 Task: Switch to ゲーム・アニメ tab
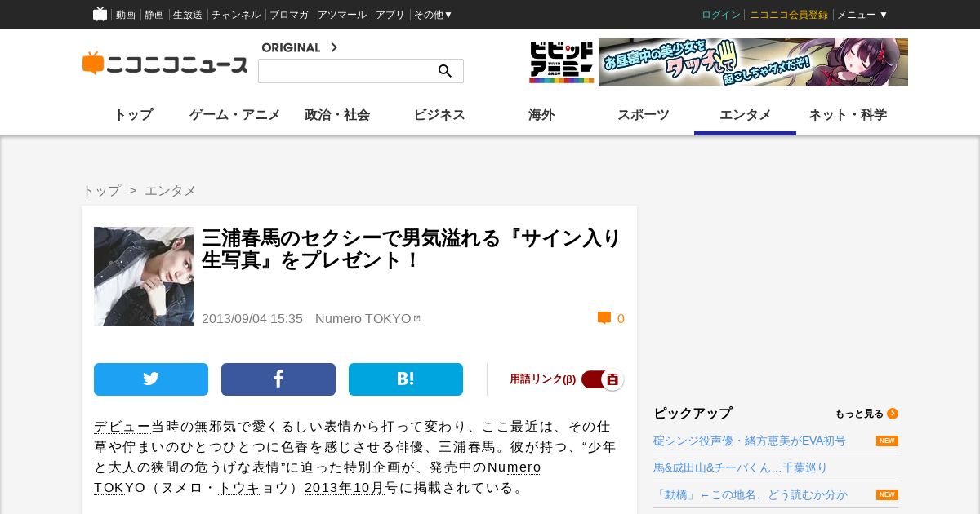coord(235,115)
